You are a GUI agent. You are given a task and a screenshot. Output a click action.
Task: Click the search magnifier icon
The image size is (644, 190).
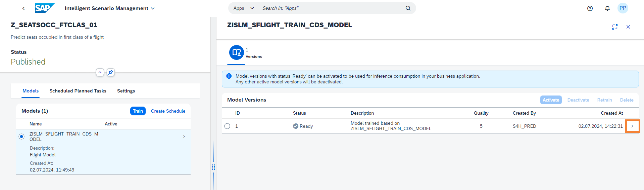pos(408,8)
